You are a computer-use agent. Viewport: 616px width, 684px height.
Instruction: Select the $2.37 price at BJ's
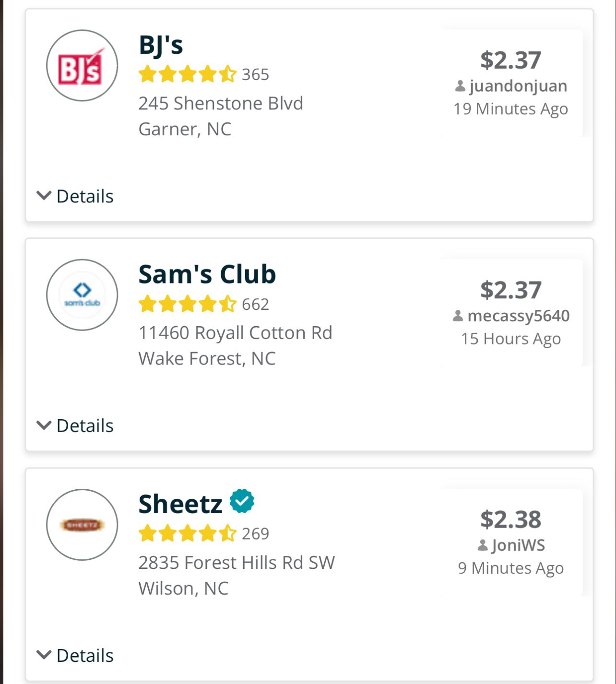click(x=511, y=60)
